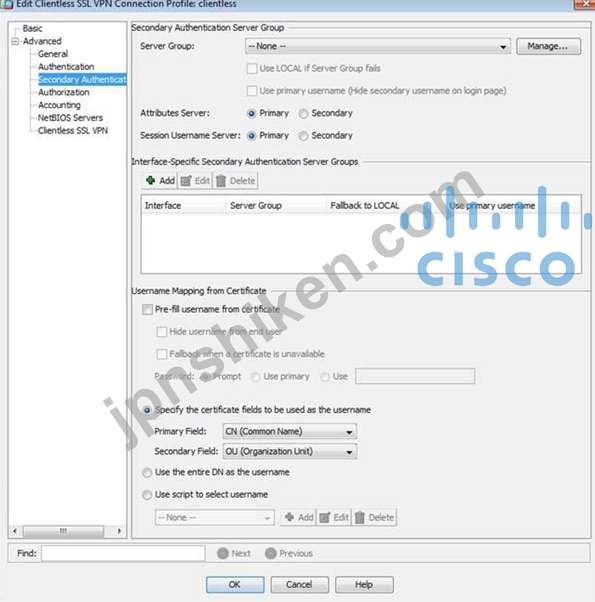Select Secondary for Attributes Server
This screenshot has width=595, height=602.
(x=303, y=114)
